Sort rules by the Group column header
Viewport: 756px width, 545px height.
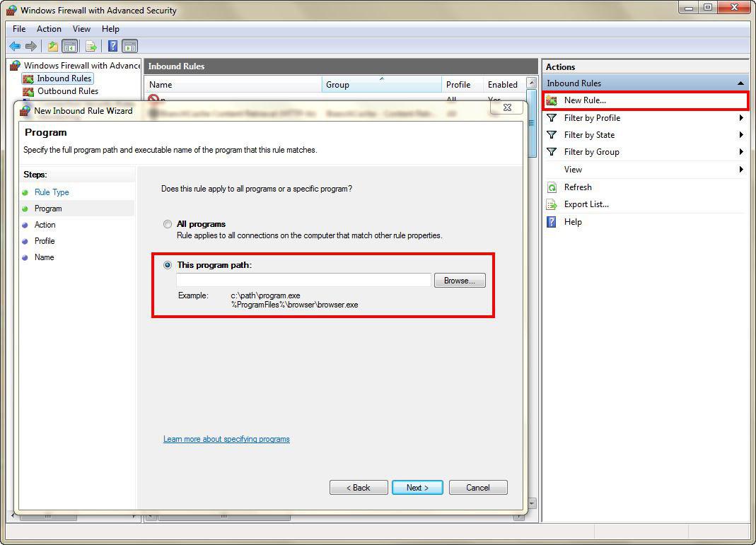382,84
